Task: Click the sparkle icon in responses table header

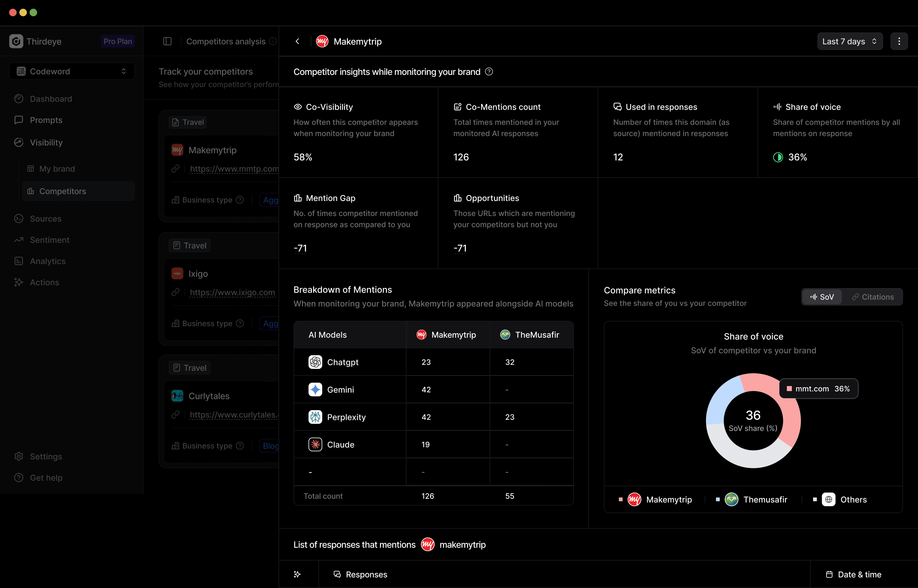Action: tap(297, 574)
